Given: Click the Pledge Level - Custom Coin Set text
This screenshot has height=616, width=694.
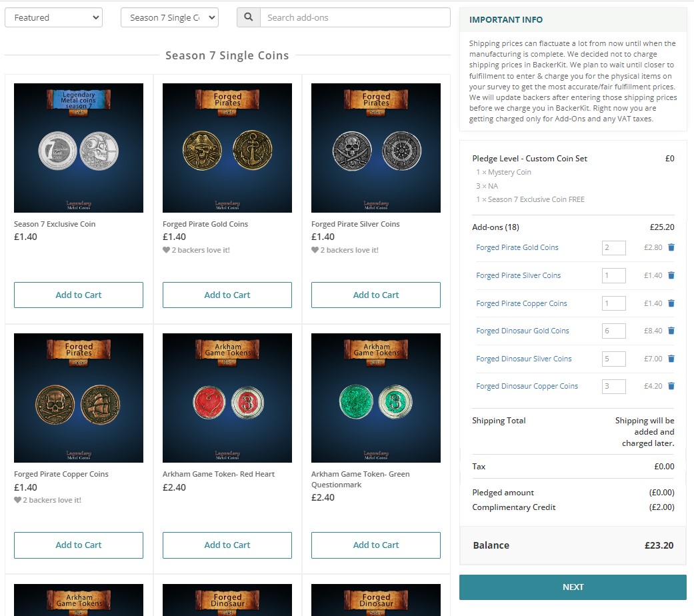Looking at the screenshot, I should 529,159.
